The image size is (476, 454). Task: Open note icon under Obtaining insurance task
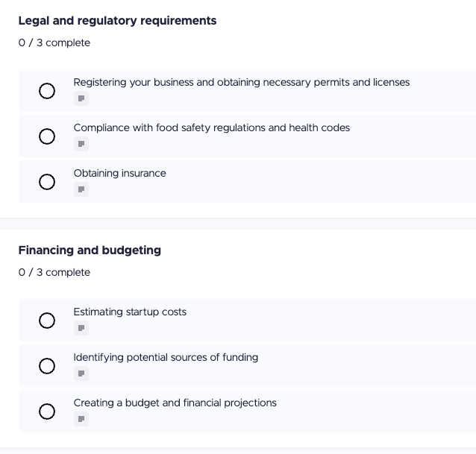[x=81, y=189]
